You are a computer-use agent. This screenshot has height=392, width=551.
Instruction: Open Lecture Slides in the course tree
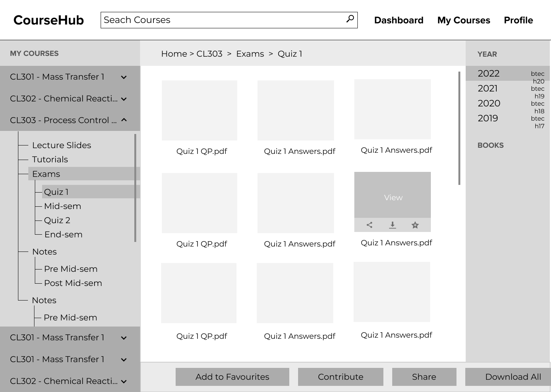(x=62, y=145)
